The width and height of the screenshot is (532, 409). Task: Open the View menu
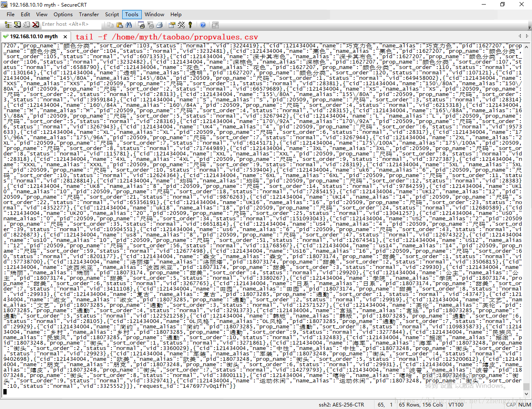[42, 14]
